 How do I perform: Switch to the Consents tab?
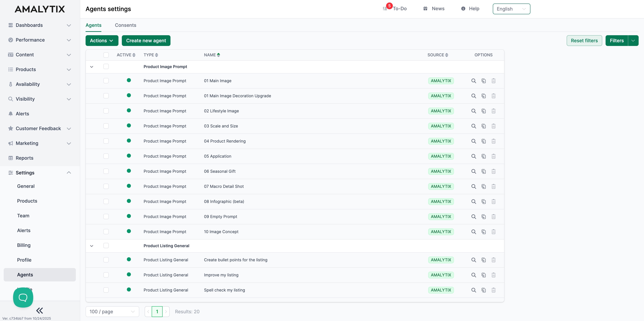click(126, 25)
